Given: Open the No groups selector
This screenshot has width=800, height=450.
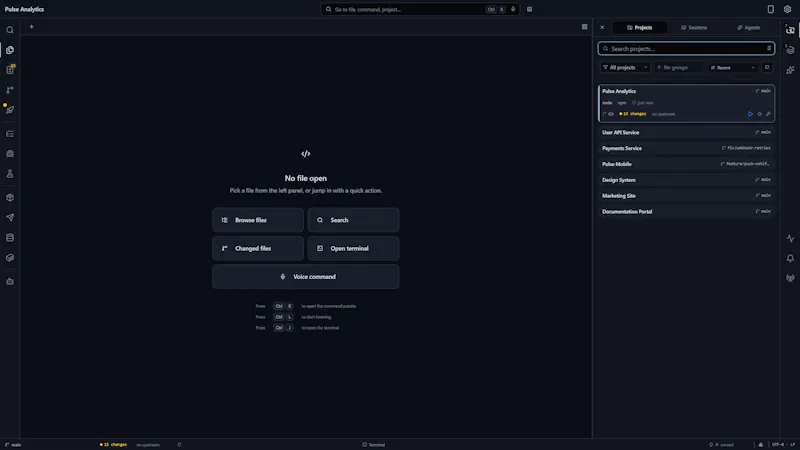Looking at the screenshot, I should click(679, 67).
